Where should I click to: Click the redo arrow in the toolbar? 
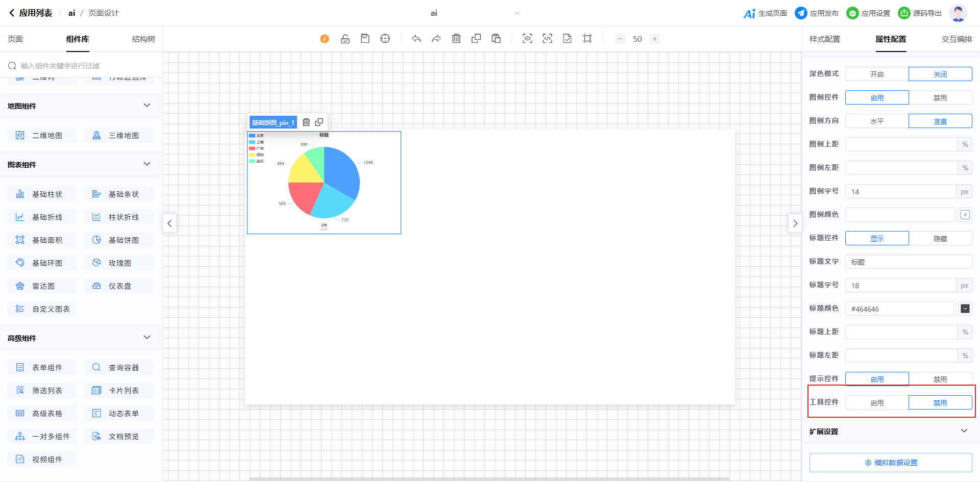436,39
